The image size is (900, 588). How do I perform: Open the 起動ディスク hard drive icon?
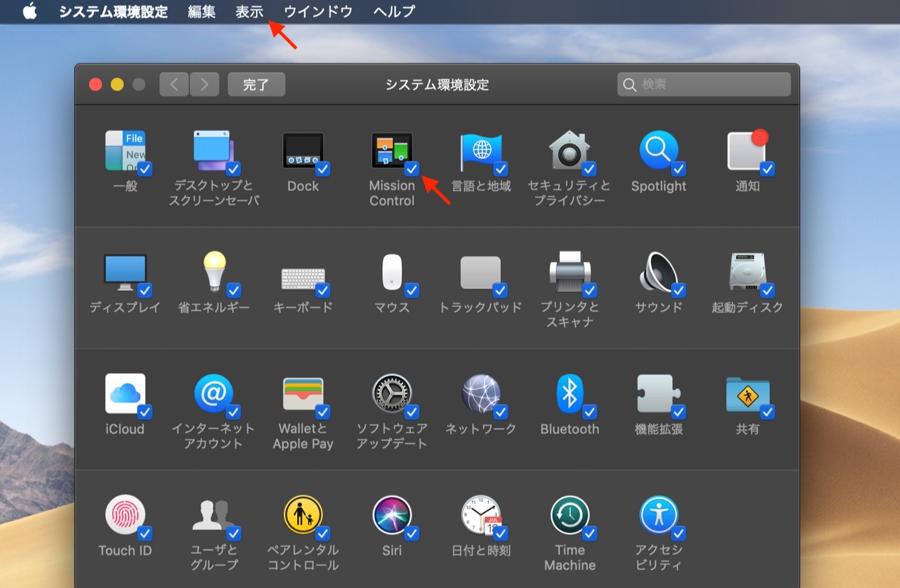click(x=748, y=272)
